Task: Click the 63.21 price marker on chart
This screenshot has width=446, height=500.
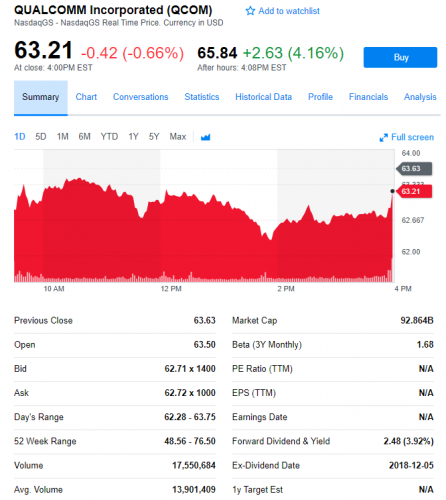Action: pos(414,191)
